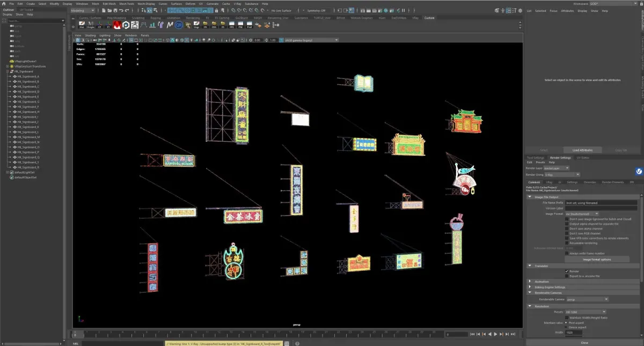Image resolution: width=644 pixels, height=346 pixels.
Task: Open the Mesh Tools menu
Action: (127, 3)
